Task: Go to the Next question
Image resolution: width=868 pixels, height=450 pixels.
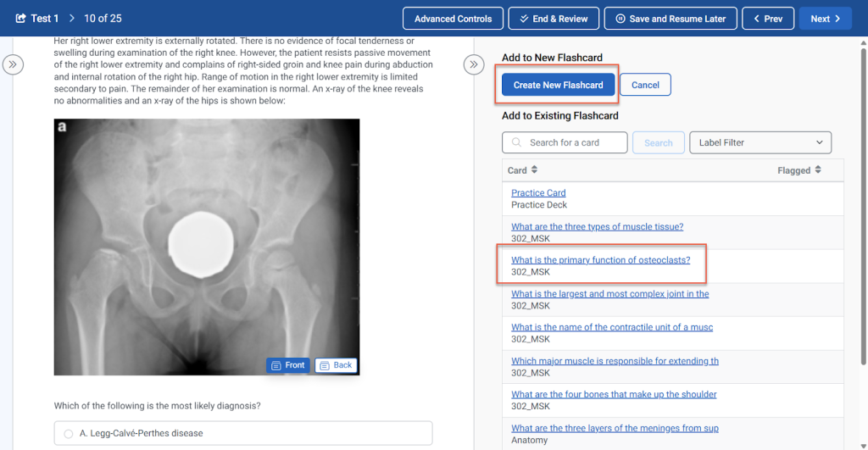Action: (825, 19)
